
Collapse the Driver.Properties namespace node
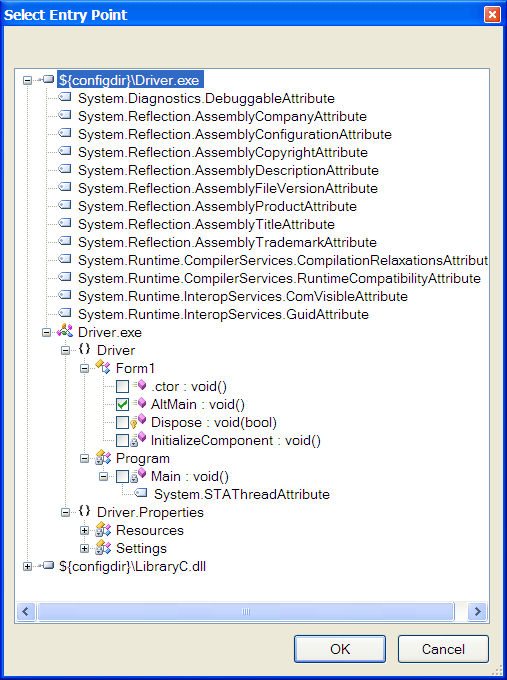coord(65,513)
